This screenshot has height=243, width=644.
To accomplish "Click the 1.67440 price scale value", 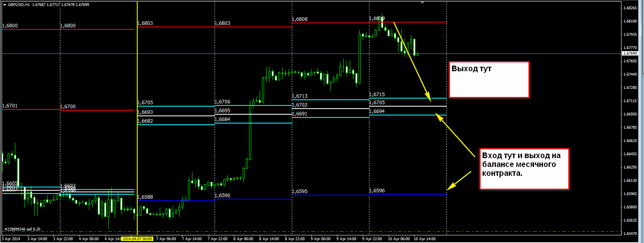I will pos(630,74).
